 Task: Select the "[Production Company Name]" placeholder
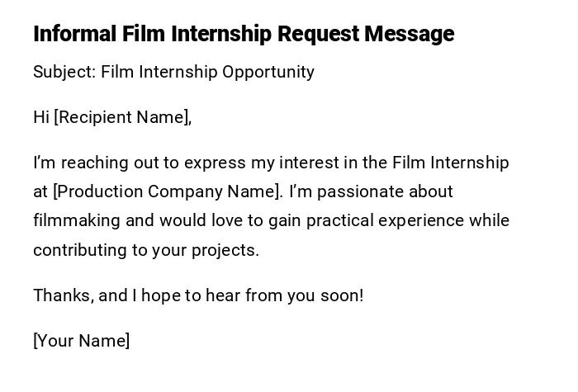168,191
